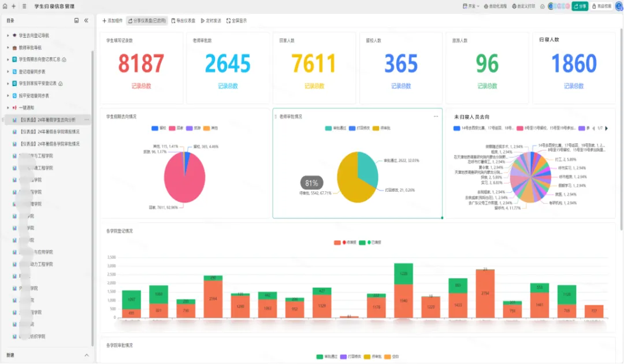Click the collaborator avatars group
624x364 pixels.
559,6
